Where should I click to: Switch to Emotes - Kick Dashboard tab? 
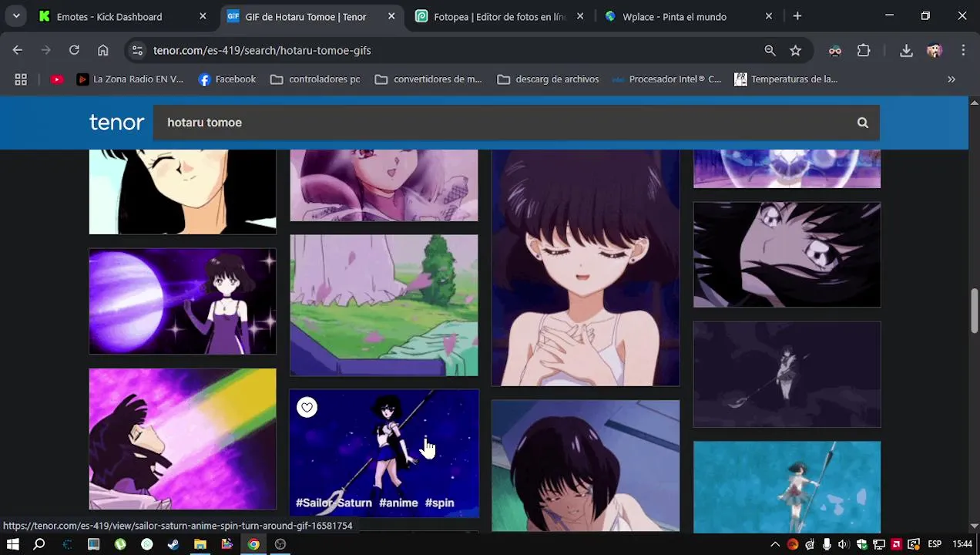[123, 16]
